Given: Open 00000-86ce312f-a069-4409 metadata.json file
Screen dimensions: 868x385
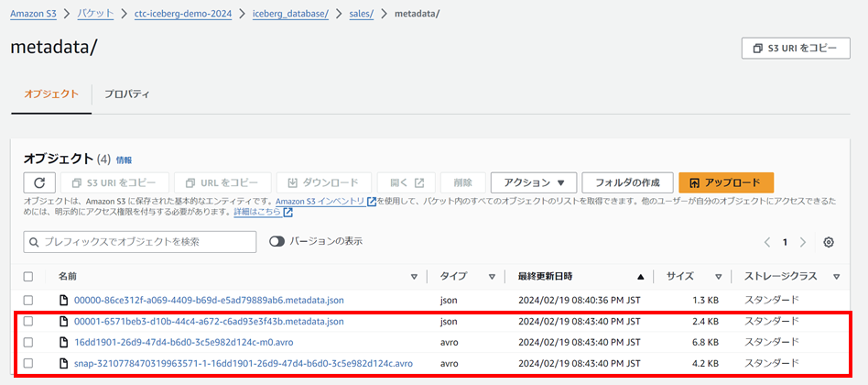Looking at the screenshot, I should [209, 301].
